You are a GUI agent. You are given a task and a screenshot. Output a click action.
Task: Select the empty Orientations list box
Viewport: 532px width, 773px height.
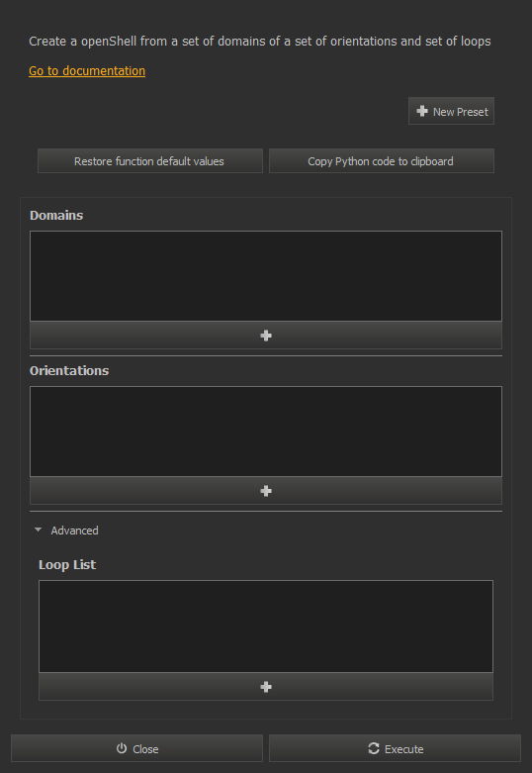266,432
